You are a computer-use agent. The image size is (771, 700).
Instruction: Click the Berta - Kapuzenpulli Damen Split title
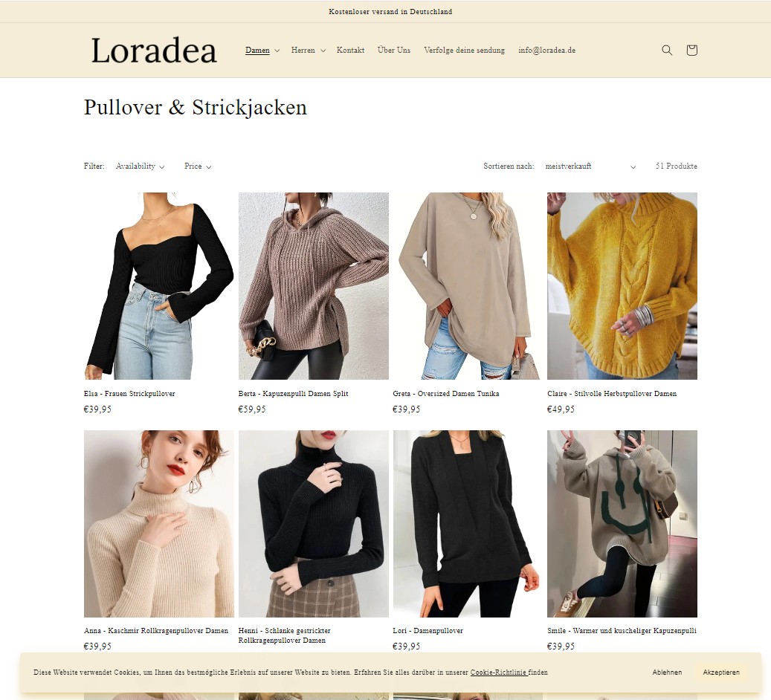click(x=293, y=394)
